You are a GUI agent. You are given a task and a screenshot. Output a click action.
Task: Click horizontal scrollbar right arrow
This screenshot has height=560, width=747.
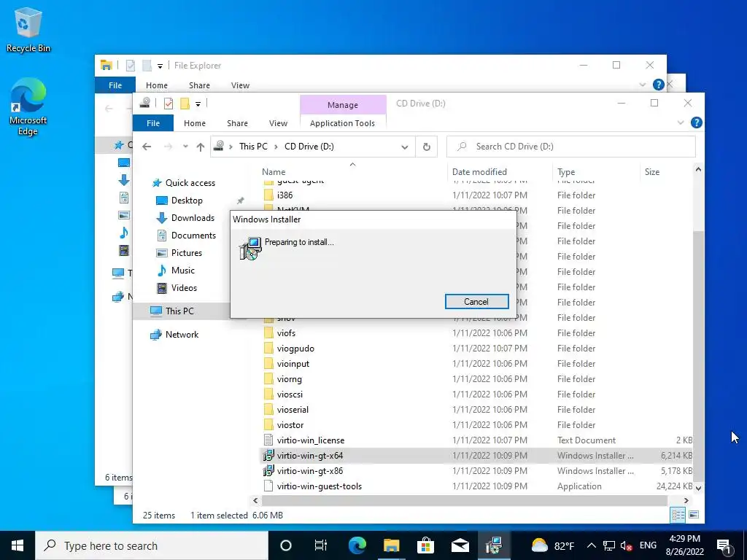tap(686, 500)
